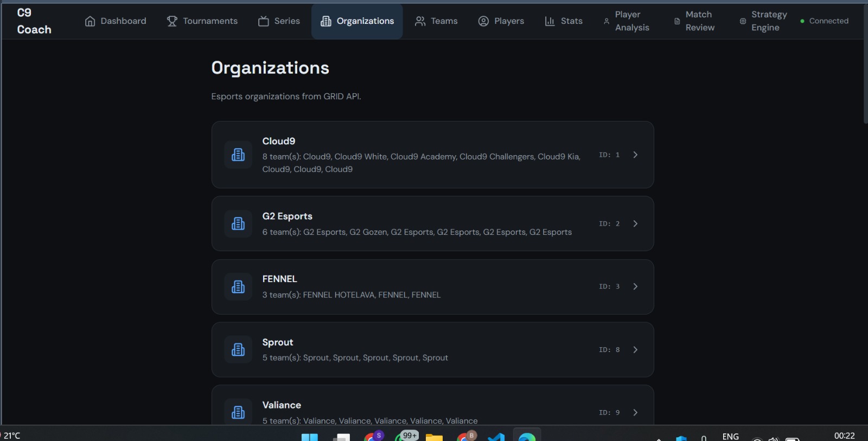Click the Cloud9 organization building icon
This screenshot has width=868, height=441.
coord(238,155)
